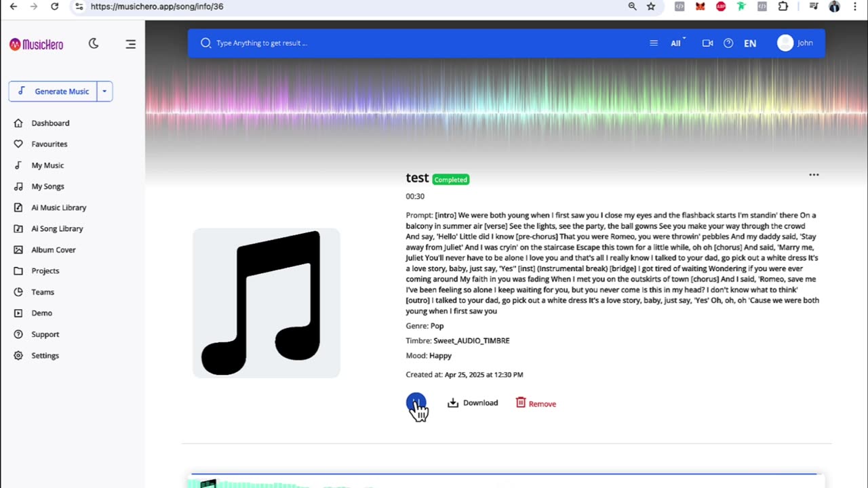
Task: Go to Teams in the sidebar
Action: [34, 292]
